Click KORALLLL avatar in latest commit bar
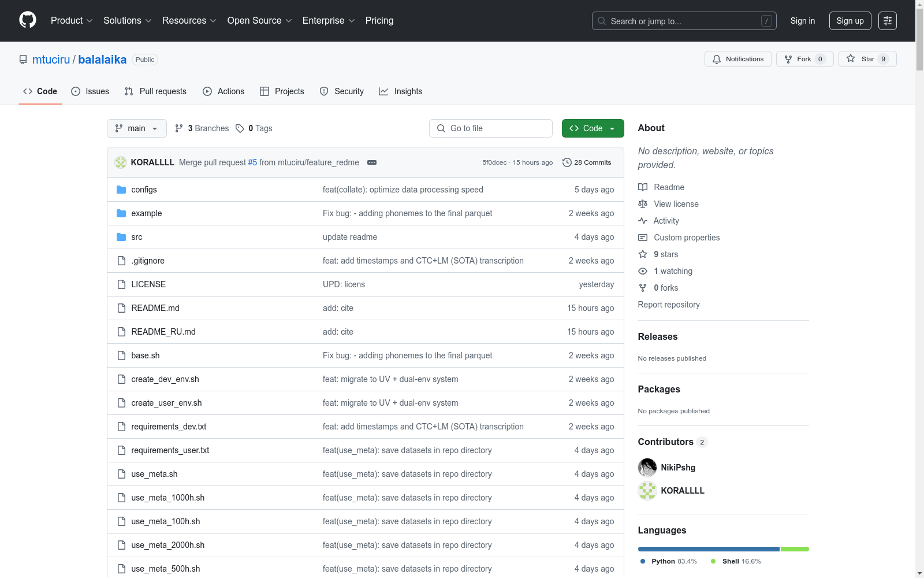 [121, 162]
